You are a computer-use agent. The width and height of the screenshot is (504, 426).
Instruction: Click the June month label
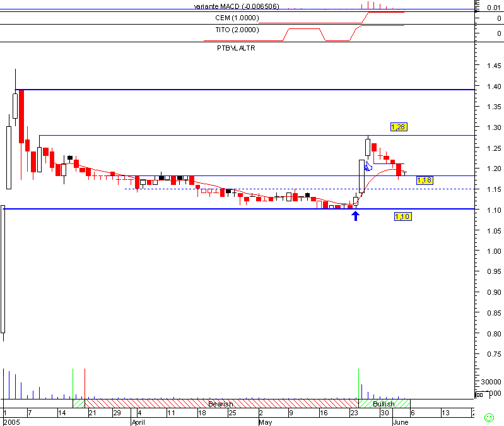(401, 422)
